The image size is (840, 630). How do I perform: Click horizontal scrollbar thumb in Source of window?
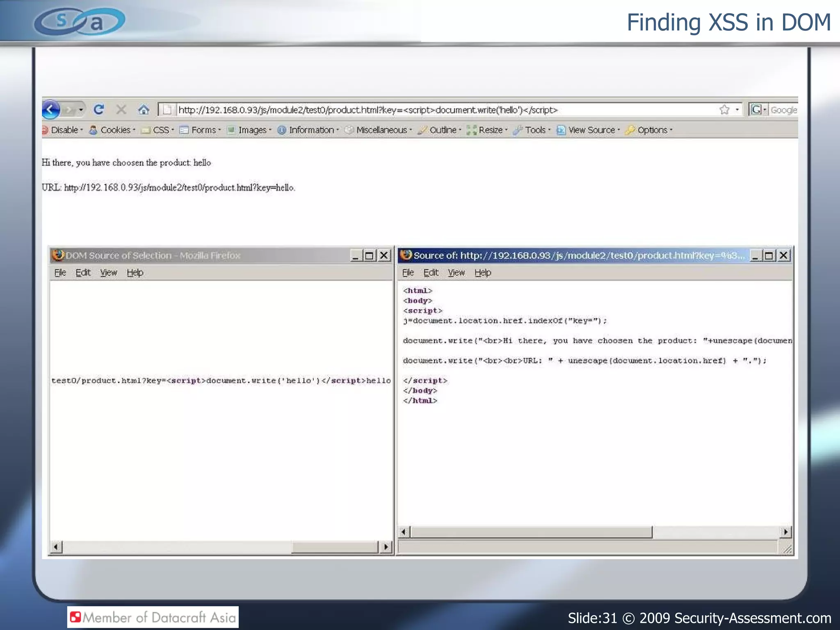[531, 532]
